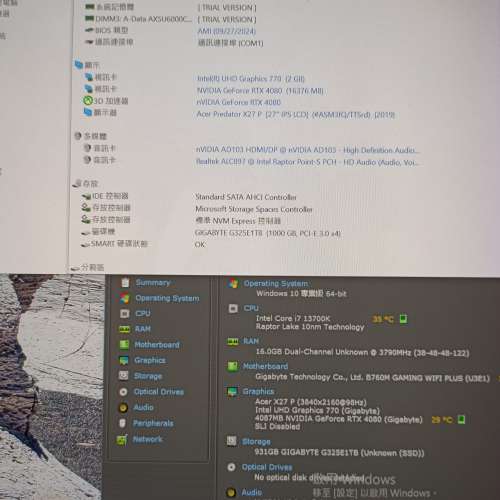This screenshot has width=500, height=500.
Task: Click the Storage icon in summary pane
Action: [231, 441]
